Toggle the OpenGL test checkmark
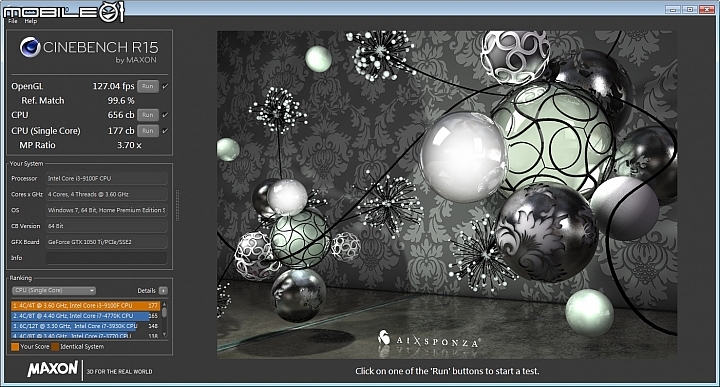Screen dimensions: 720x387 click(165, 86)
